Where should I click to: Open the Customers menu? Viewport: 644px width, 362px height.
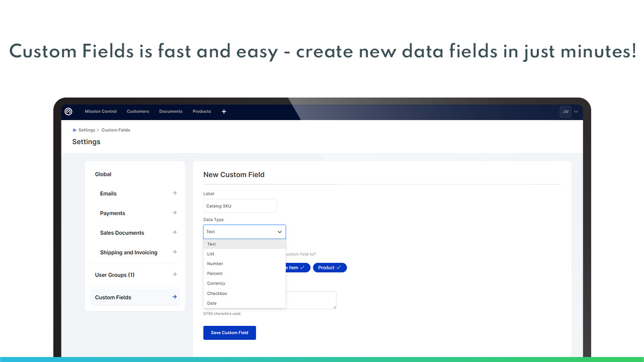(x=138, y=112)
